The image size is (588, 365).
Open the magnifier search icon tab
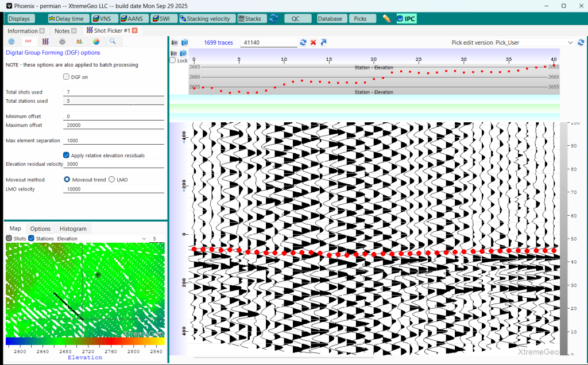113,41
